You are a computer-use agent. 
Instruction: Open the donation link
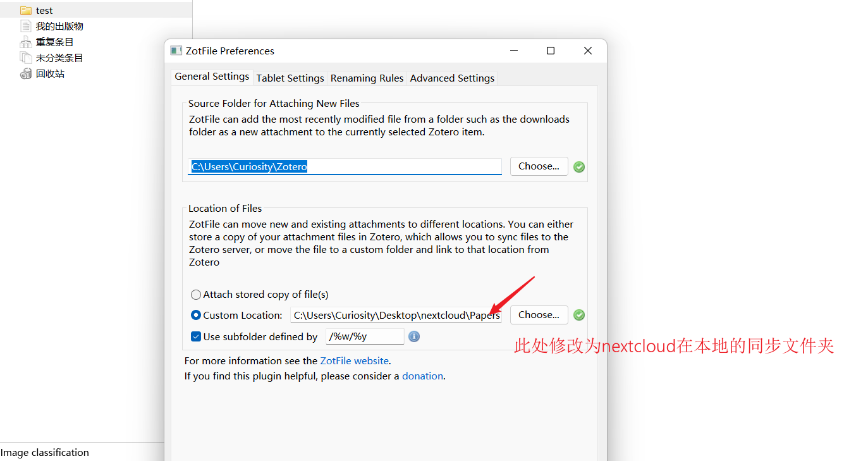pos(422,376)
